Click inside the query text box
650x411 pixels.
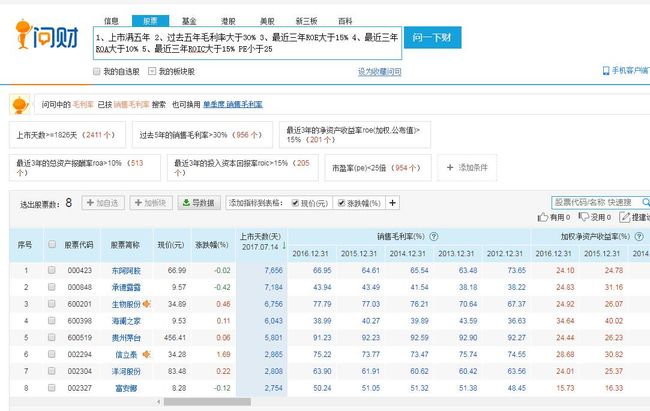point(247,43)
